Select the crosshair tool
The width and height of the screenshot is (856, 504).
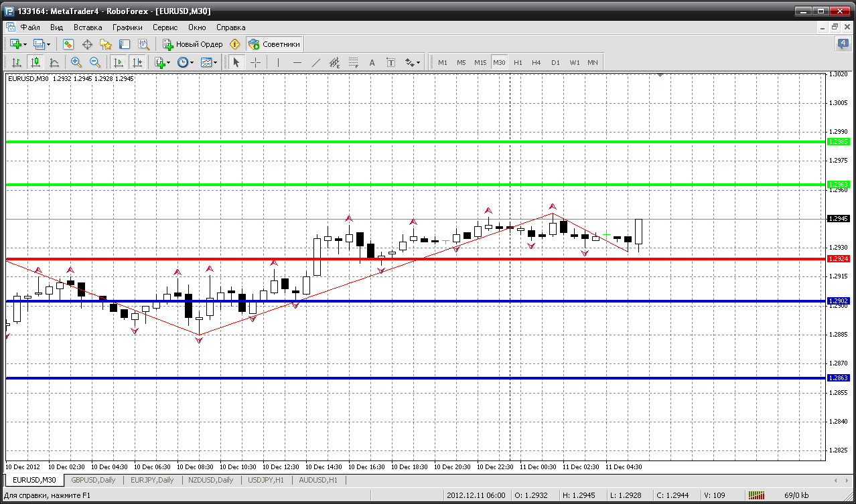pyautogui.click(x=255, y=62)
